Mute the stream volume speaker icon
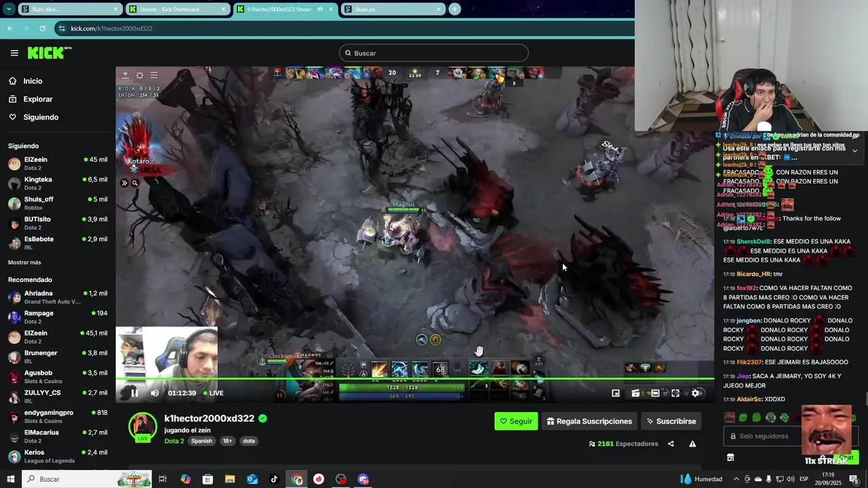The width and height of the screenshot is (868, 488). coord(155,393)
